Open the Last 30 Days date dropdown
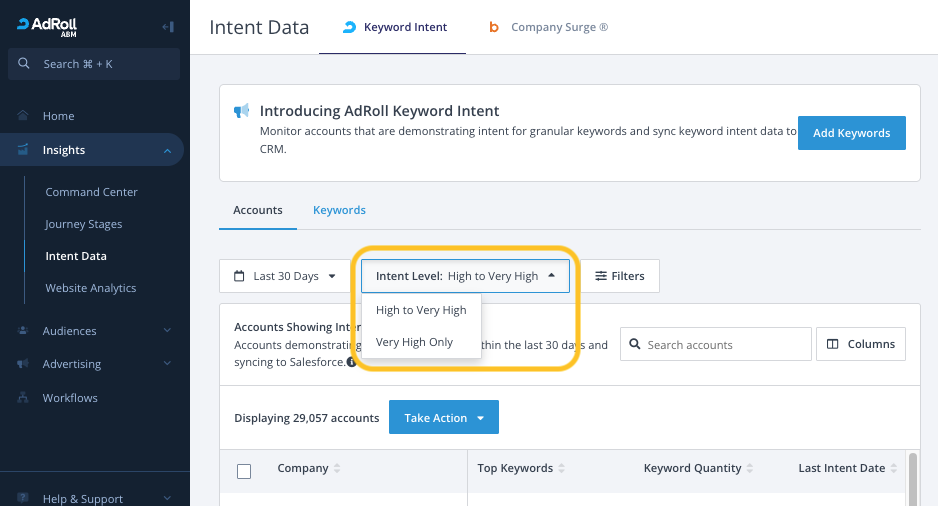The width and height of the screenshot is (938, 506). (x=284, y=276)
